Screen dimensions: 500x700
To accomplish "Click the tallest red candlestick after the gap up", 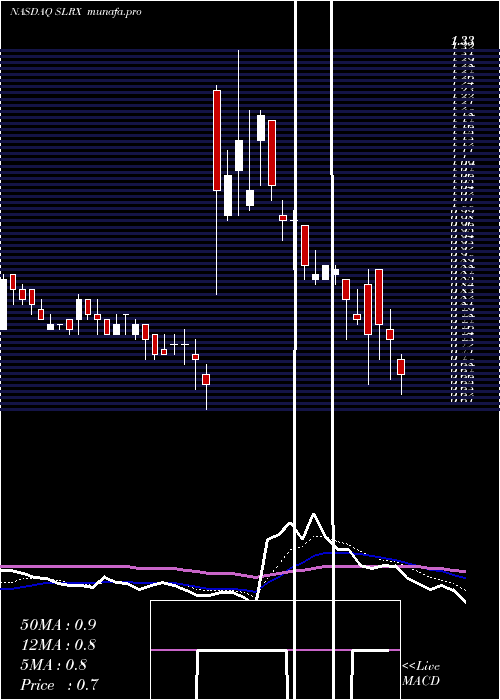I will (217, 140).
